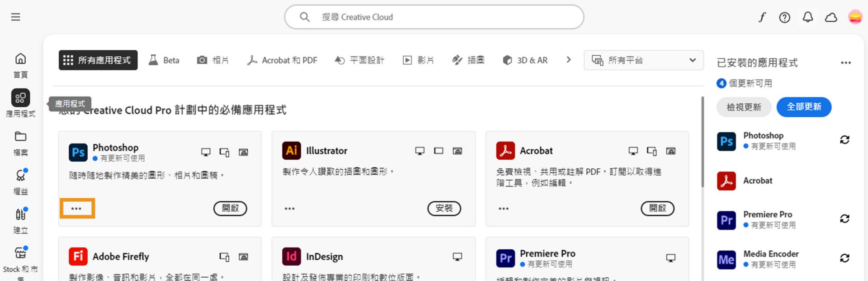
Task: Click 檢視更新 button
Action: pyautogui.click(x=744, y=107)
